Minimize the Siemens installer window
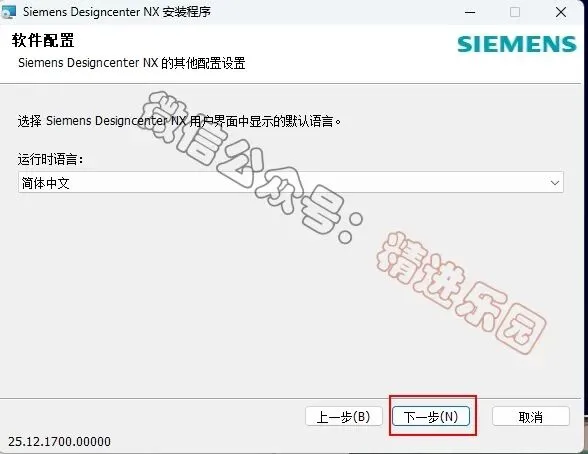This screenshot has height=454, width=588. (x=470, y=12)
